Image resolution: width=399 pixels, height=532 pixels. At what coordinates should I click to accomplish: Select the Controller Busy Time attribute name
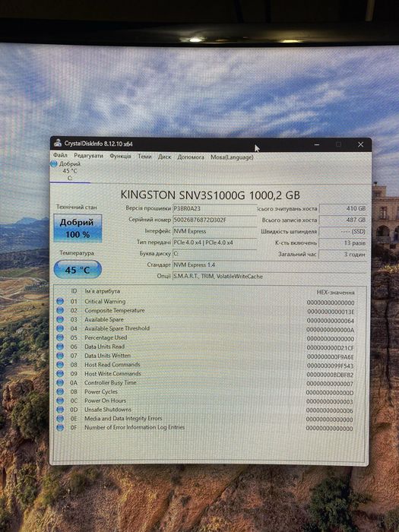pyautogui.click(x=110, y=382)
